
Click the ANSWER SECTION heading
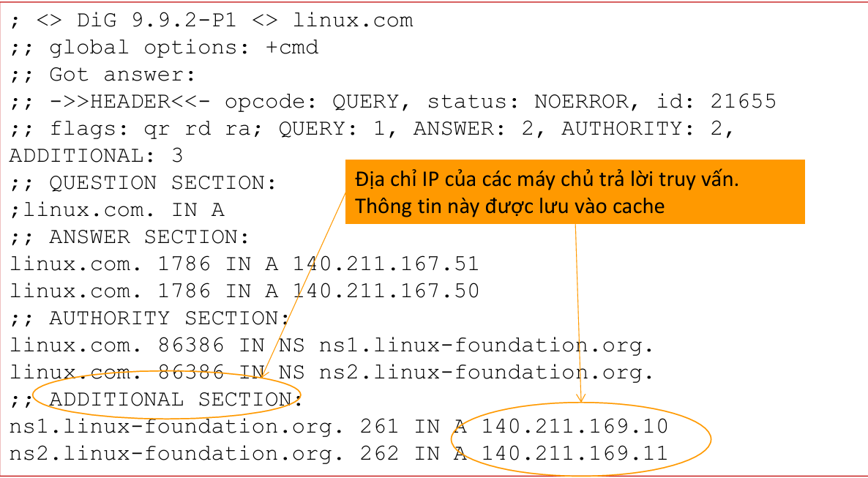click(149, 237)
